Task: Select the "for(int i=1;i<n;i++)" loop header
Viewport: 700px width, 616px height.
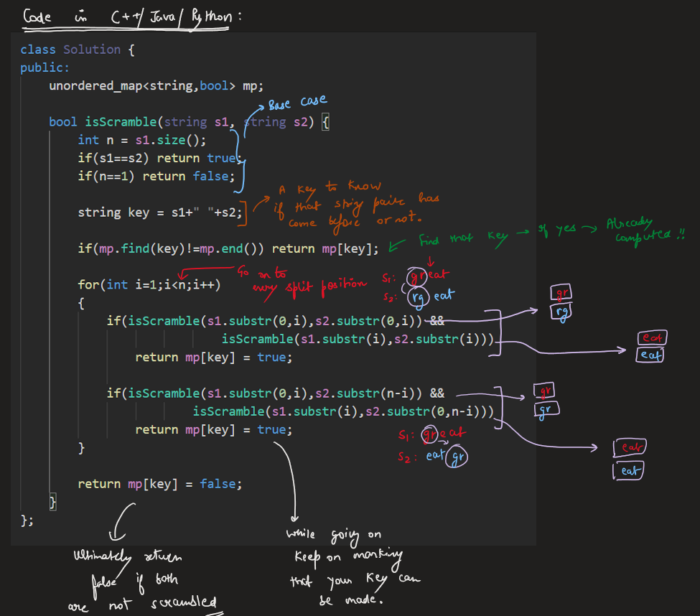Action: pyautogui.click(x=149, y=284)
